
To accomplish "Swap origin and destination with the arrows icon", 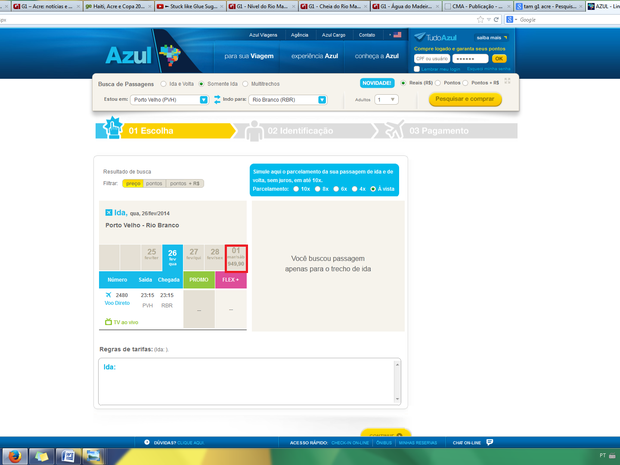I will pyautogui.click(x=217, y=100).
